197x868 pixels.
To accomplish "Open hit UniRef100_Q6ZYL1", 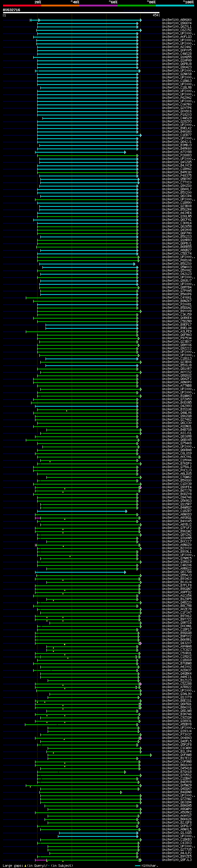I will coord(177,27).
